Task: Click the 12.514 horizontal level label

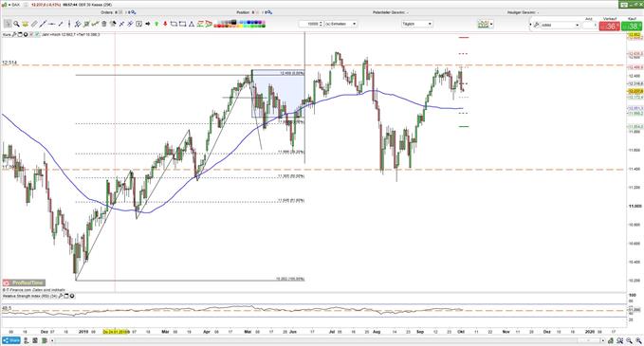Action: click(x=9, y=63)
